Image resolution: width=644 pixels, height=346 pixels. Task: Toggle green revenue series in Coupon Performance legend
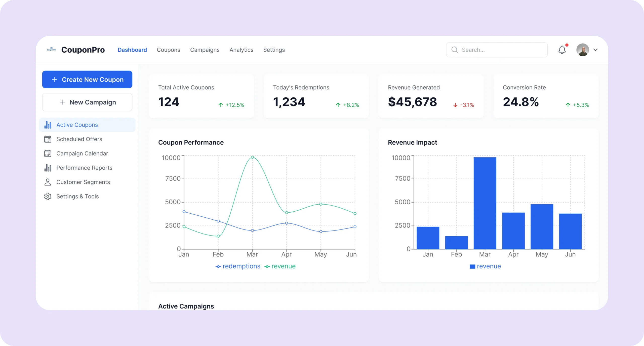tap(280, 266)
